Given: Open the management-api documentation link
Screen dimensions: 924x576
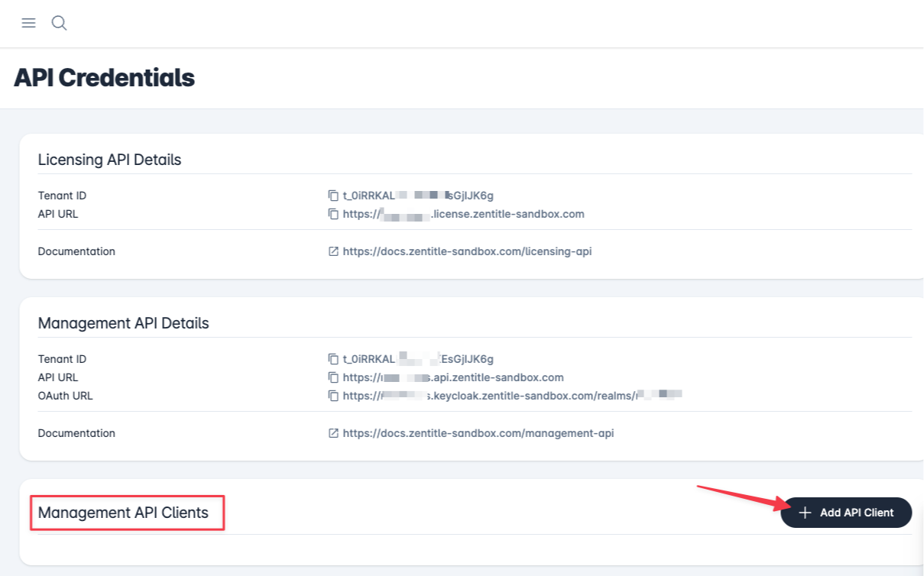Looking at the screenshot, I should [x=478, y=433].
